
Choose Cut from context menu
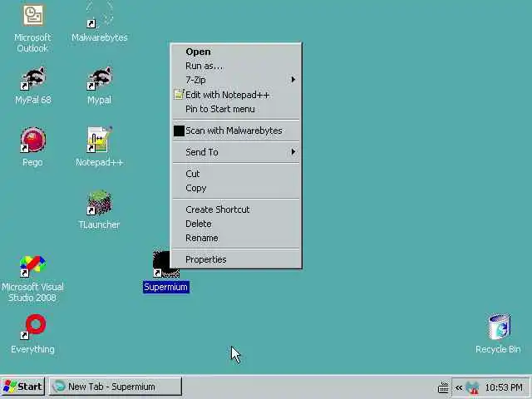pos(236,174)
